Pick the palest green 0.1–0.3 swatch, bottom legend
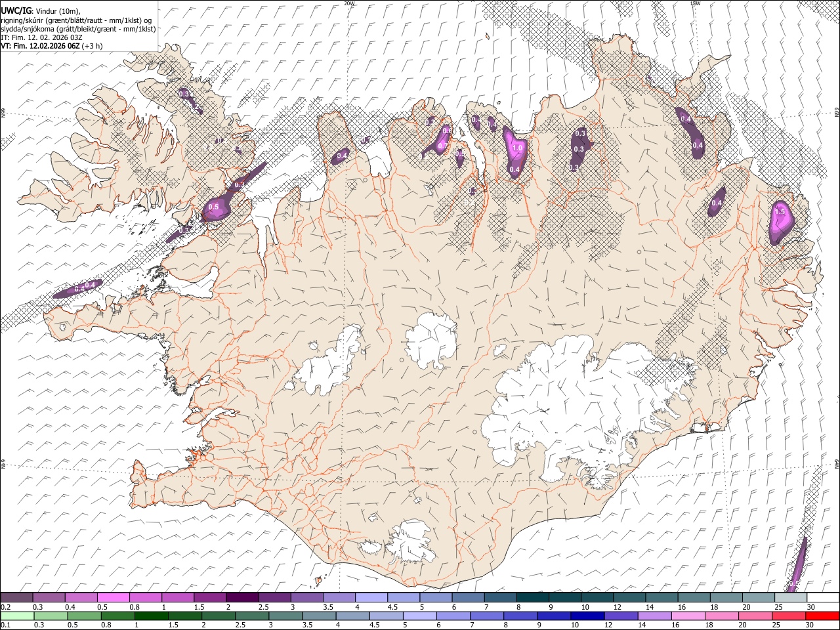Screen dimensions: 840x630 coord(17,616)
